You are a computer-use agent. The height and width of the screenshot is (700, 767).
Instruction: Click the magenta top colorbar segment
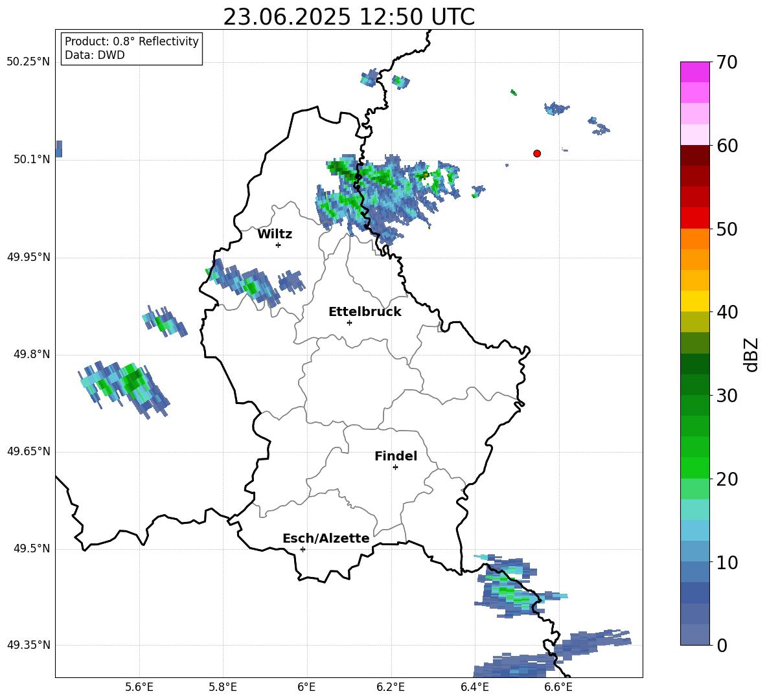click(x=694, y=72)
